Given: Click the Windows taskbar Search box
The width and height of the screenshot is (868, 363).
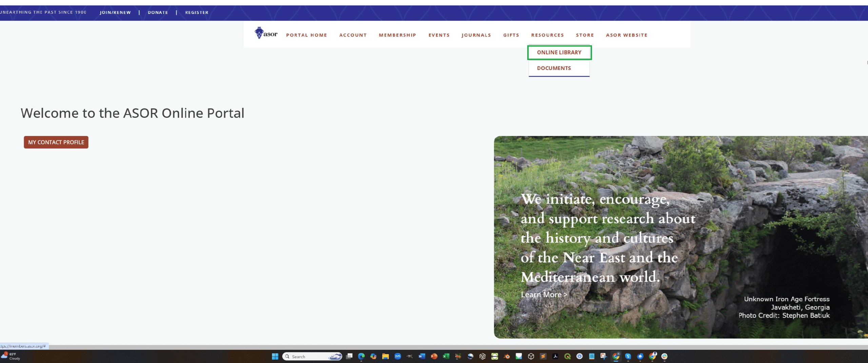Looking at the screenshot, I should pos(312,356).
